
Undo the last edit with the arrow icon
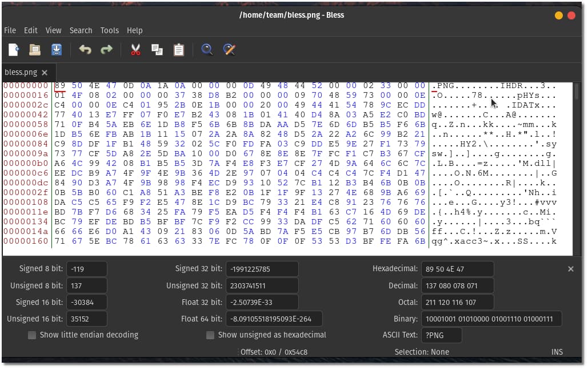click(x=85, y=50)
